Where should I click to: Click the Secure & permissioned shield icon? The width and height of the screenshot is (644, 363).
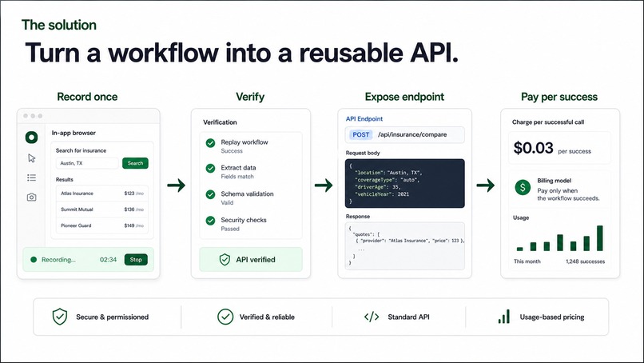coord(60,317)
